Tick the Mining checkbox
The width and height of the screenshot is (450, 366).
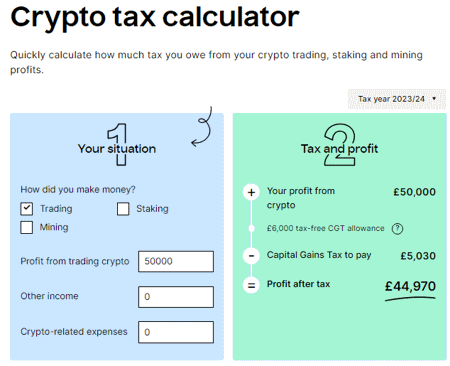pyautogui.click(x=27, y=228)
